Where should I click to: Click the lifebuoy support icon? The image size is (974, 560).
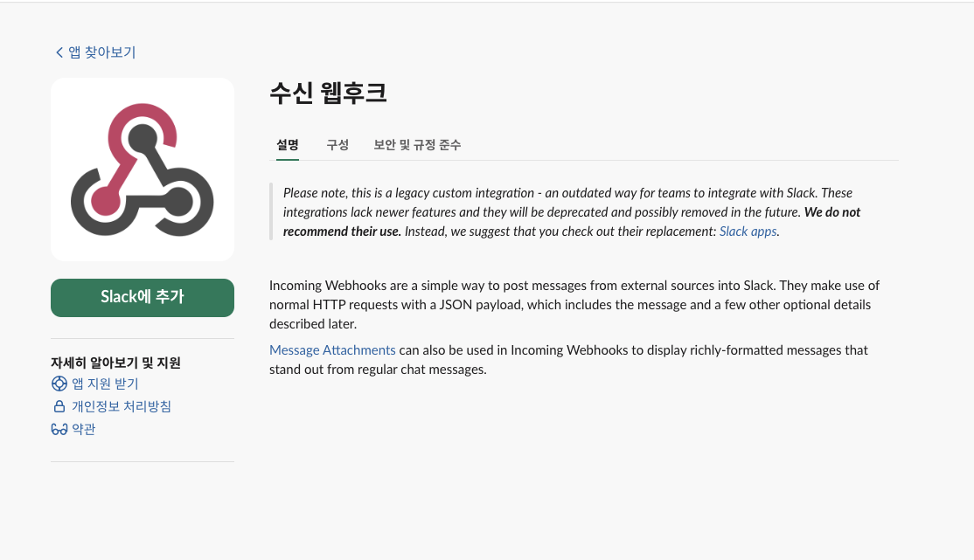point(59,384)
